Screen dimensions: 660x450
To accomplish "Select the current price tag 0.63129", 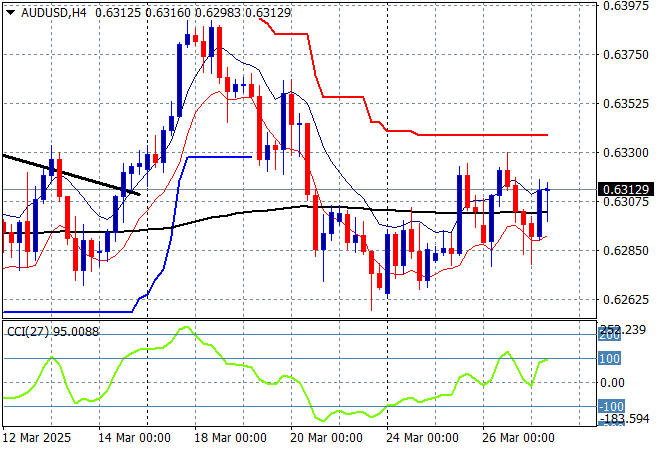I will pos(625,189).
